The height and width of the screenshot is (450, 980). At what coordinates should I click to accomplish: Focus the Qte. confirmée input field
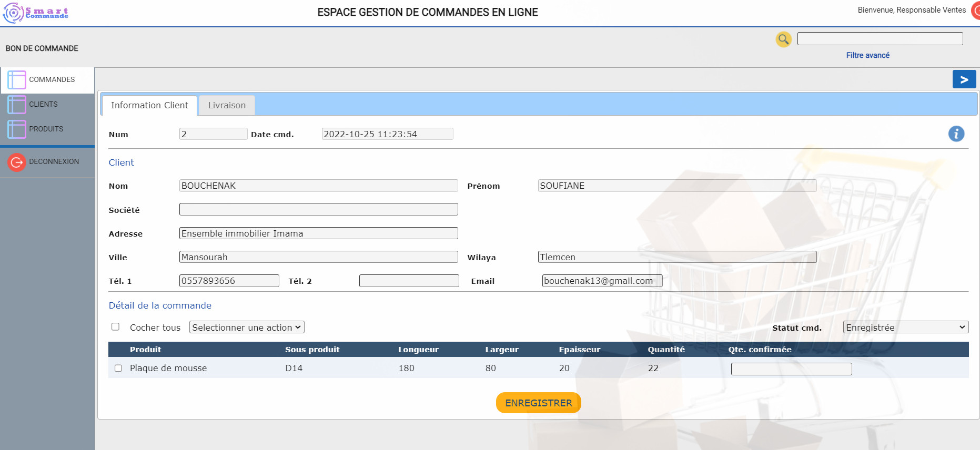click(791, 369)
